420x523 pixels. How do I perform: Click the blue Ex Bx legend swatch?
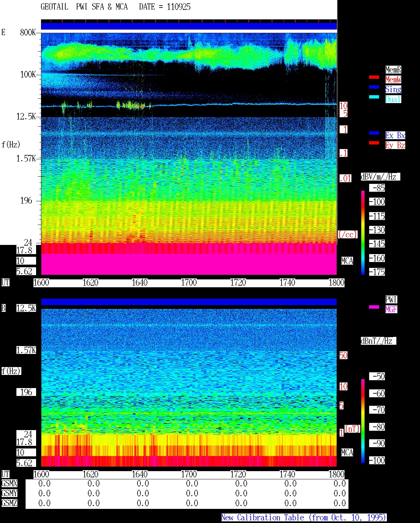pyautogui.click(x=374, y=133)
